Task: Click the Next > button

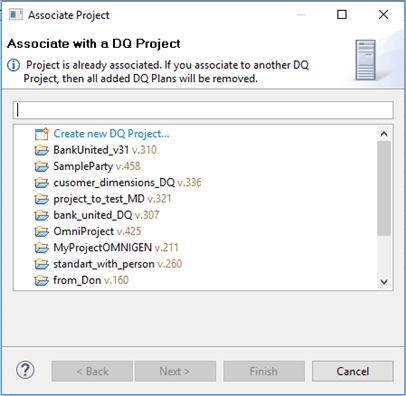Action: 175,371
